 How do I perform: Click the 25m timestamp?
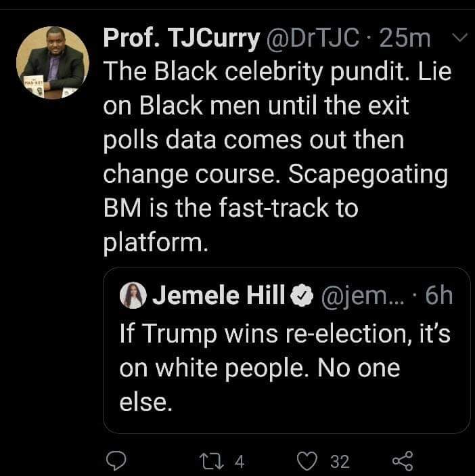(405, 39)
